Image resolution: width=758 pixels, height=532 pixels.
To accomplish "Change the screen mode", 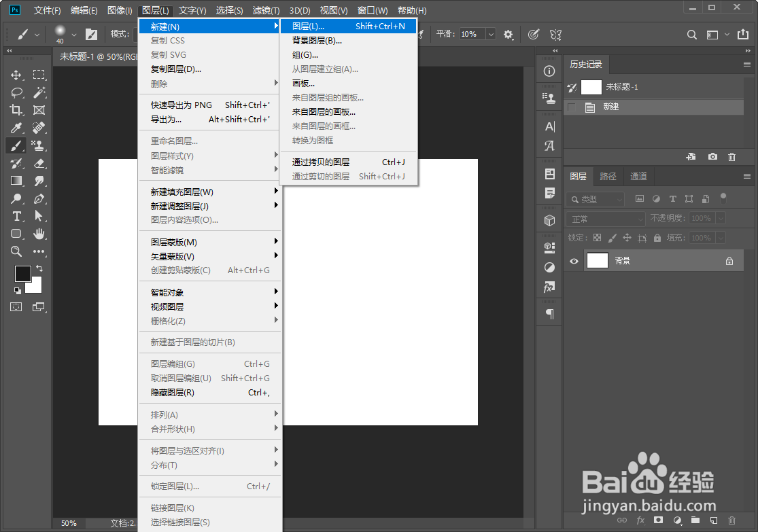I will pyautogui.click(x=39, y=307).
